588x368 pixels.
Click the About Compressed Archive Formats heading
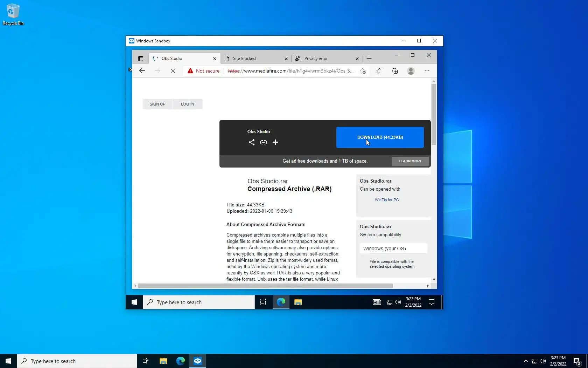coord(266,225)
